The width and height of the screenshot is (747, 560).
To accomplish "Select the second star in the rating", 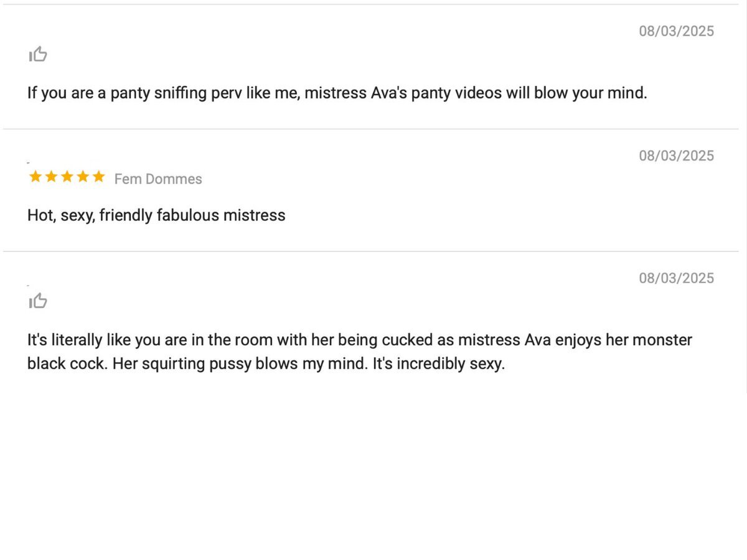I will pos(51,177).
